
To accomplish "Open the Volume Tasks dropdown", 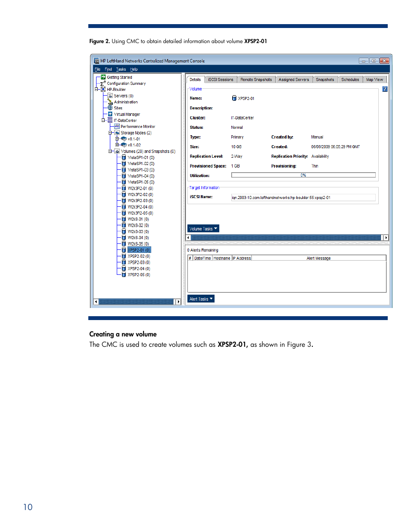I will pyautogui.click(x=203, y=229).
